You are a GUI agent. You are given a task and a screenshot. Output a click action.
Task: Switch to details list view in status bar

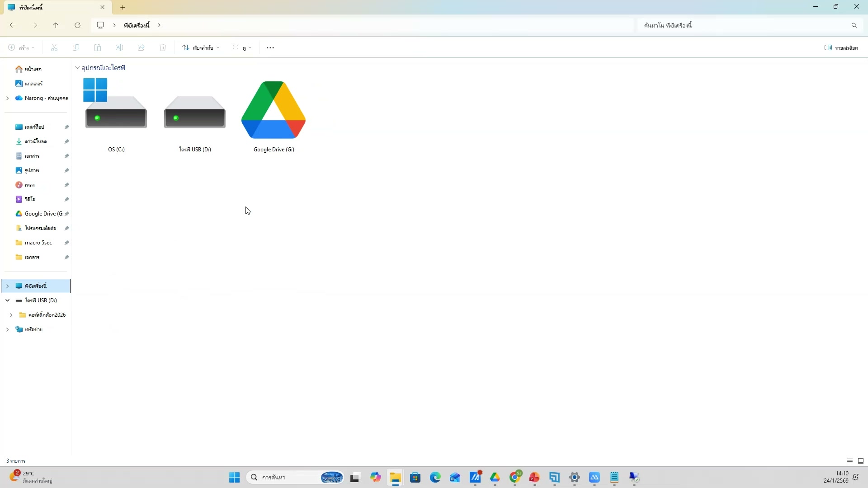click(x=849, y=461)
